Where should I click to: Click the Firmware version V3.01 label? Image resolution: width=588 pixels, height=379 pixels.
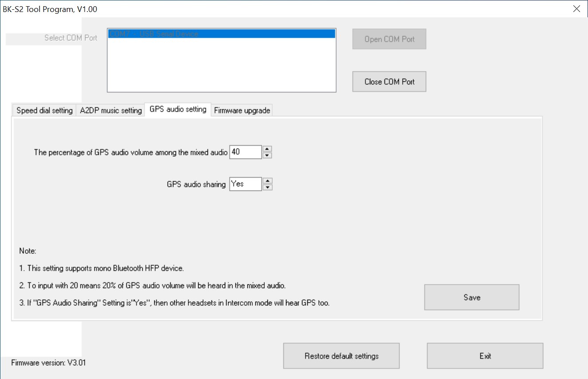click(48, 363)
